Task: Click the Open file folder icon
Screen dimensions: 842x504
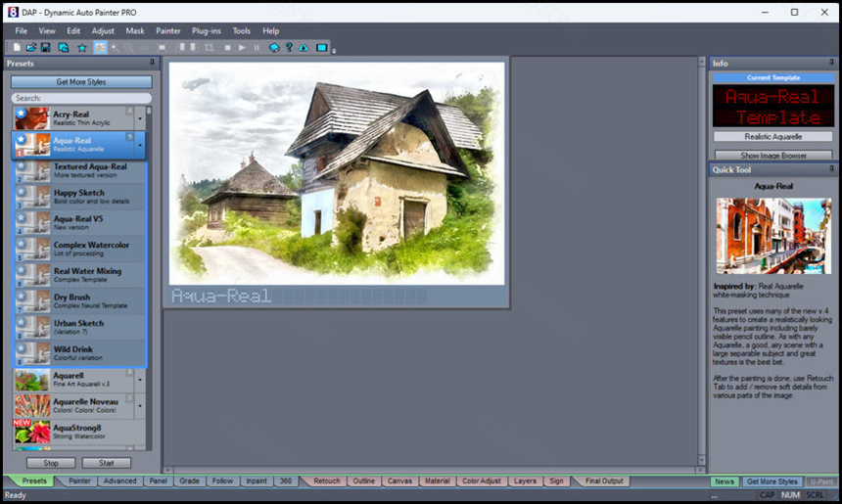Action: [x=31, y=48]
